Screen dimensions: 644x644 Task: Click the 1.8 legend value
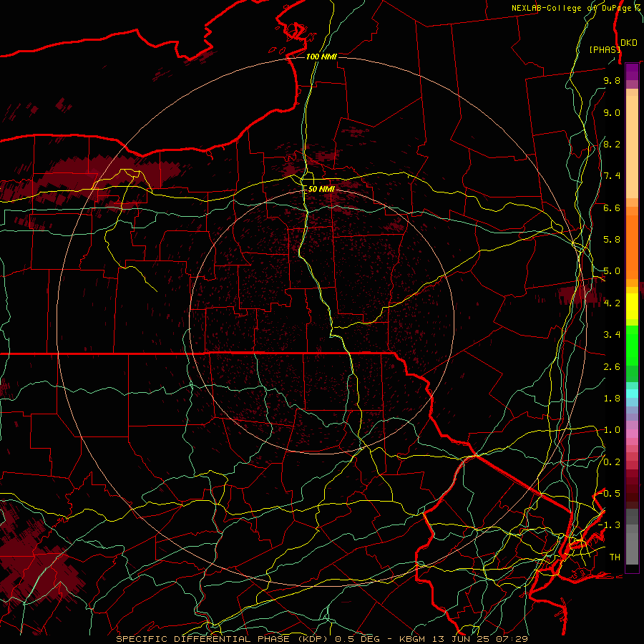[612, 399]
